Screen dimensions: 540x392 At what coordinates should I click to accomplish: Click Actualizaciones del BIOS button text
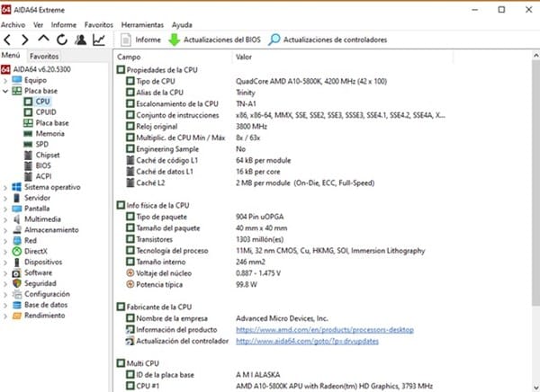[222, 40]
